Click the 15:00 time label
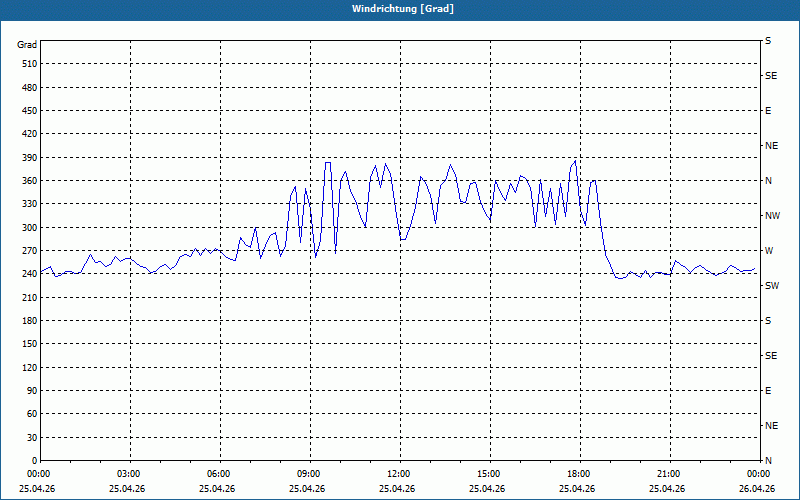This screenshot has height=500, width=800. pyautogui.click(x=488, y=474)
